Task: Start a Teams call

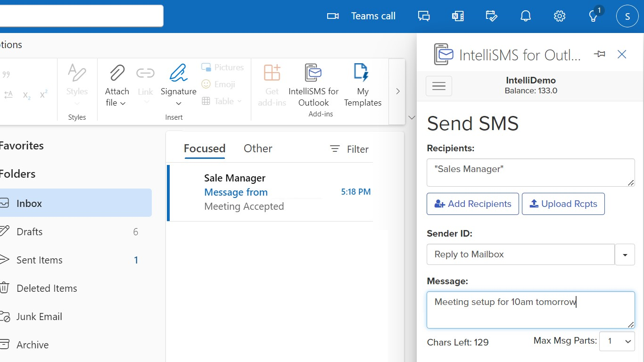Action: 363,16
